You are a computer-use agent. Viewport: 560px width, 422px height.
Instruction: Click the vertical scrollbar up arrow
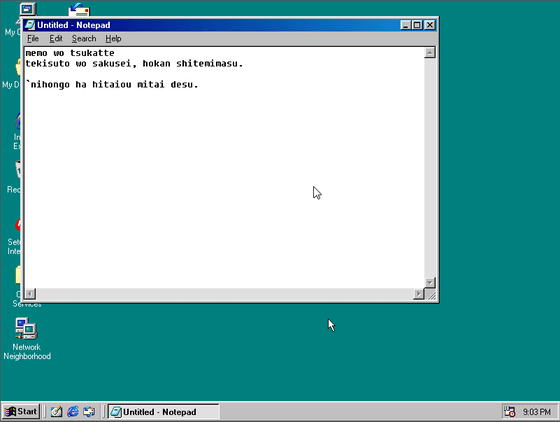[x=430, y=52]
